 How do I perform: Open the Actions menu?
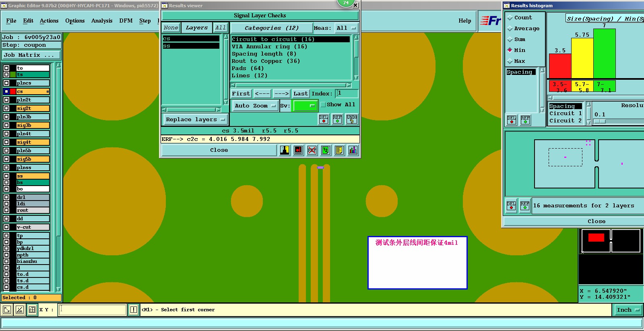49,21
